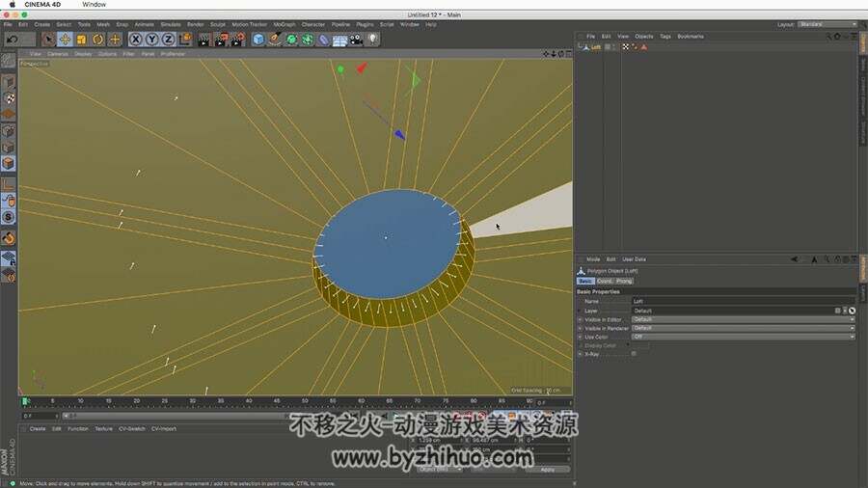
Task: Open the Cube primitive icon
Action: click(258, 40)
